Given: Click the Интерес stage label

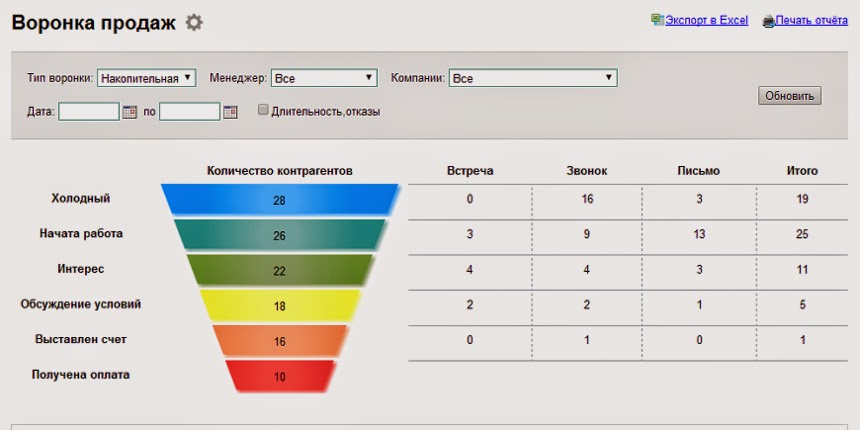Looking at the screenshot, I should [x=81, y=269].
